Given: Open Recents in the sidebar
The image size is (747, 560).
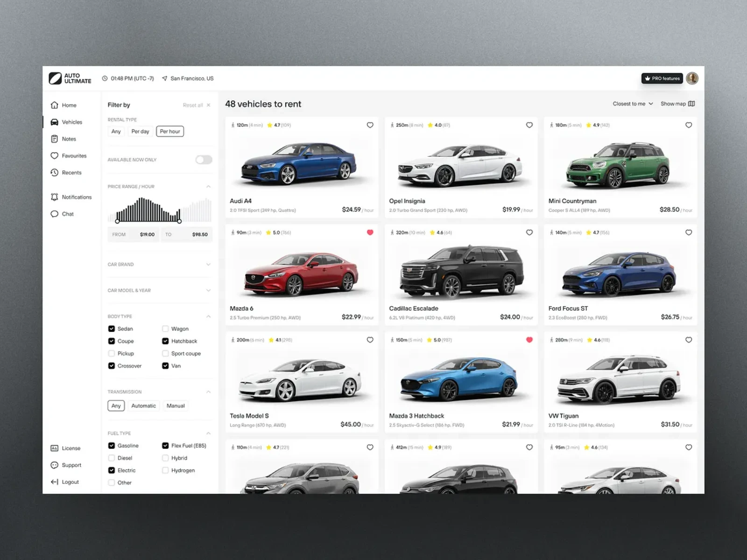Looking at the screenshot, I should click(66, 172).
